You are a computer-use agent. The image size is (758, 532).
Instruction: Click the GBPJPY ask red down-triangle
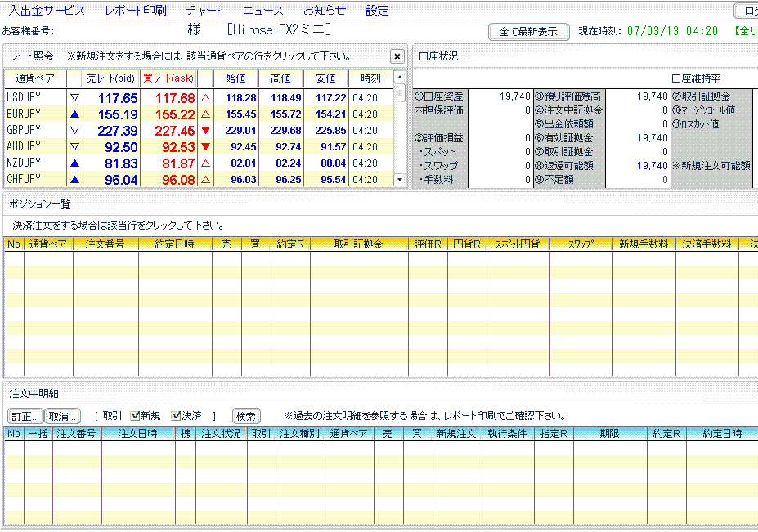pos(205,131)
